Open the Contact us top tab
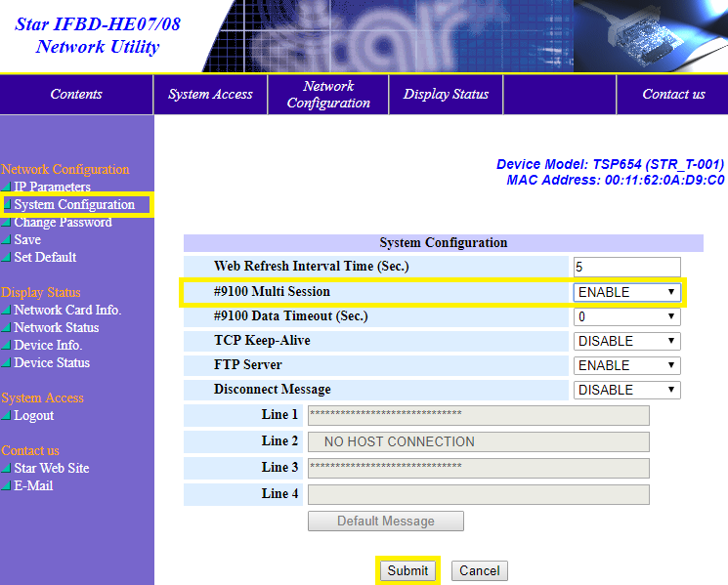This screenshot has width=728, height=585. pyautogui.click(x=673, y=94)
